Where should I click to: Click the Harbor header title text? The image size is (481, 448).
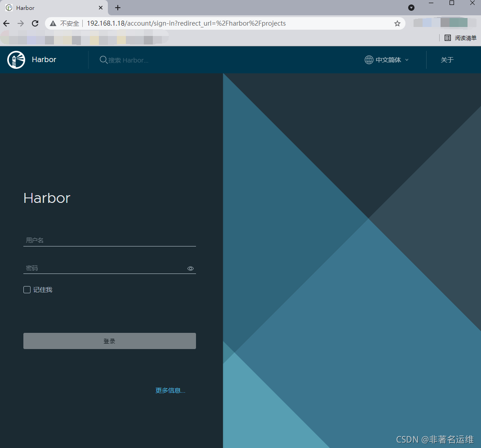click(44, 59)
